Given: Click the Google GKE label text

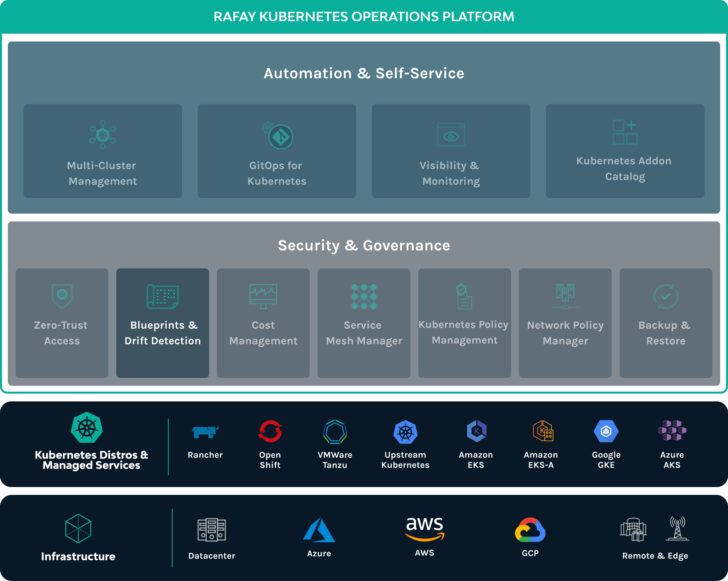Looking at the screenshot, I should tap(606, 460).
